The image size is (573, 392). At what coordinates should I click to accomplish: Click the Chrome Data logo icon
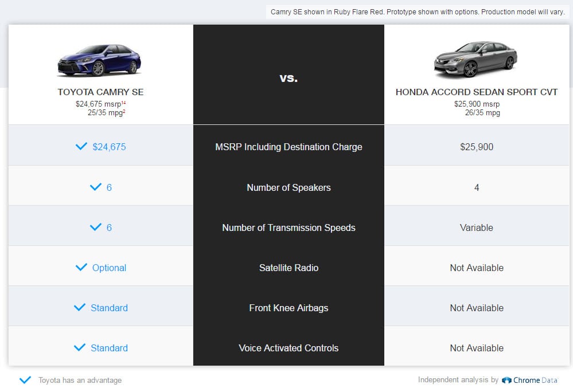[x=506, y=381]
